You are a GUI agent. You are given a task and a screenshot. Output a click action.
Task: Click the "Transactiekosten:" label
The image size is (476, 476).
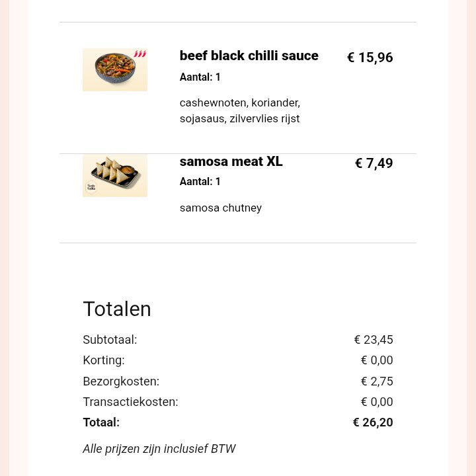click(x=130, y=402)
